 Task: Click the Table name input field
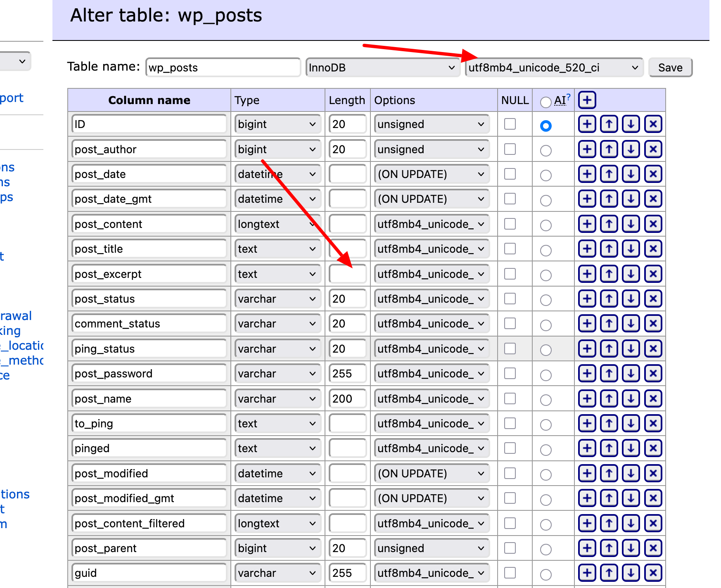click(223, 68)
